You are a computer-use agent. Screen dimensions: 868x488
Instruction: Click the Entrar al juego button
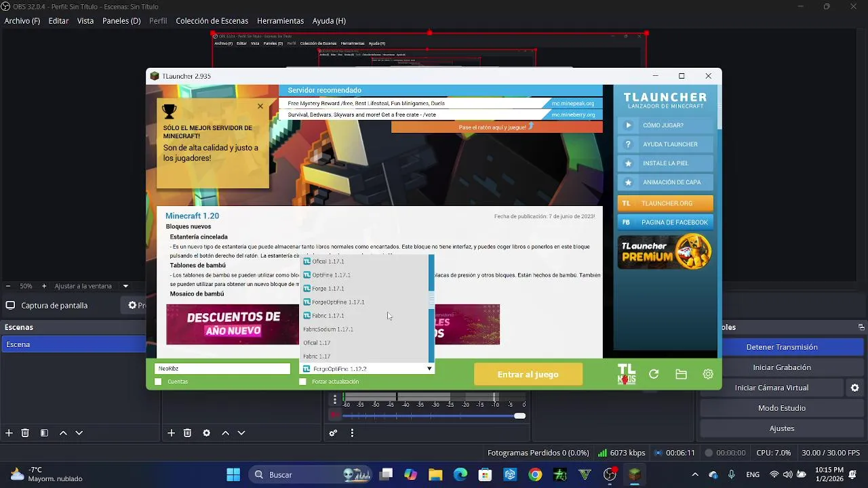pos(528,374)
